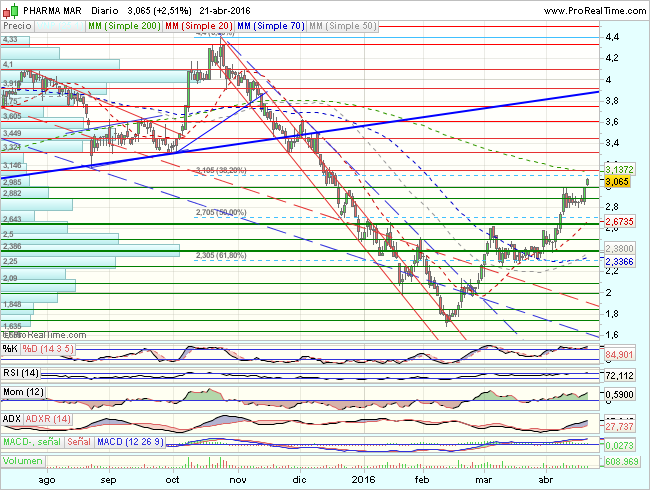Click the ago month on time axis
Image resolution: width=650 pixels, height=490 pixels.
coord(46,480)
